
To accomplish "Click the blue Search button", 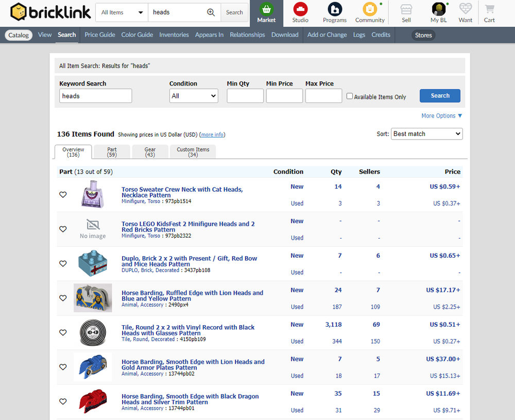I will click(x=440, y=95).
